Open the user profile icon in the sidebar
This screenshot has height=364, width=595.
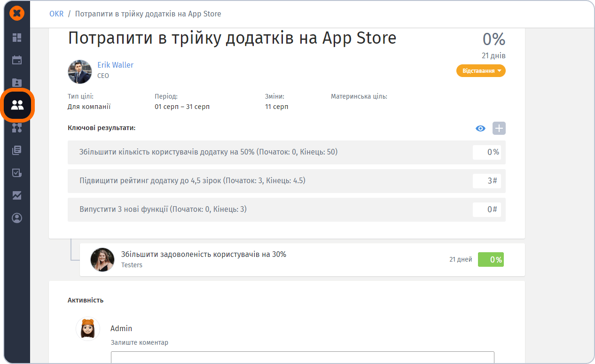coord(17,218)
